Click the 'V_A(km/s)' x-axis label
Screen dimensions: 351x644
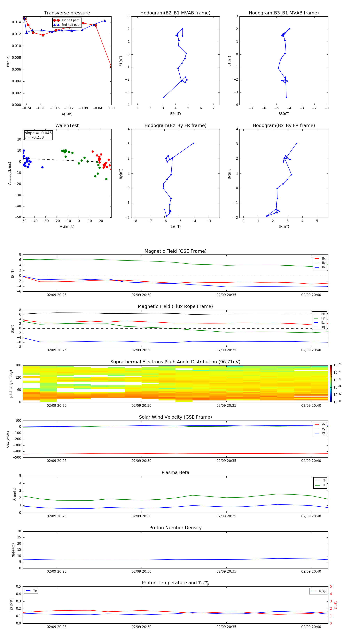pyautogui.click(x=67, y=227)
